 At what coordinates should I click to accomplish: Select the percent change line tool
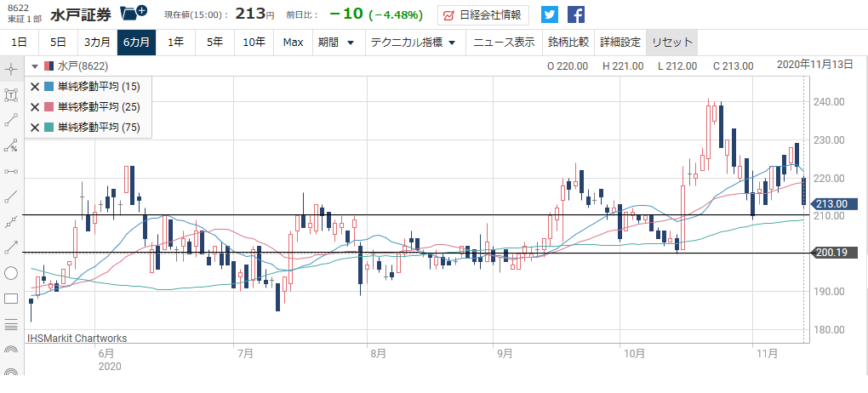[x=11, y=145]
